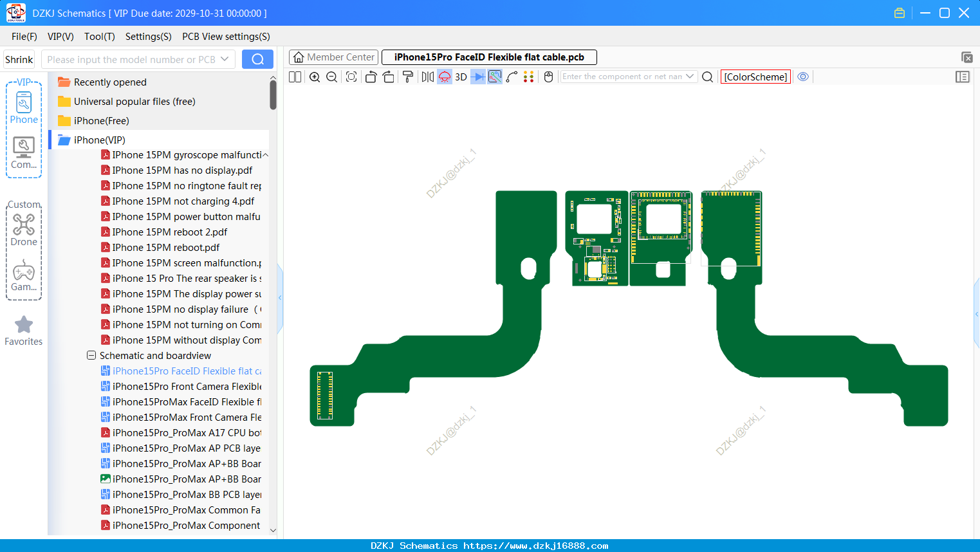The height and width of the screenshot is (552, 980).
Task: Click the tab windows icon at top right
Action: (x=966, y=57)
